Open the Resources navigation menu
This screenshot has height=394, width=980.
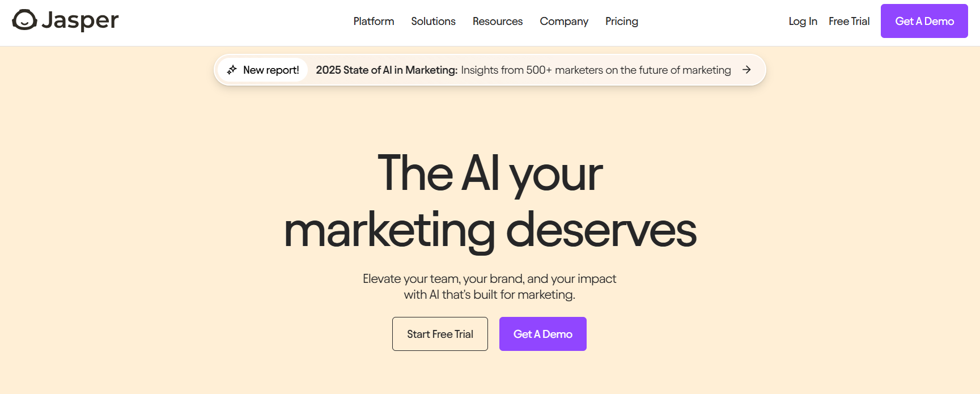498,22
